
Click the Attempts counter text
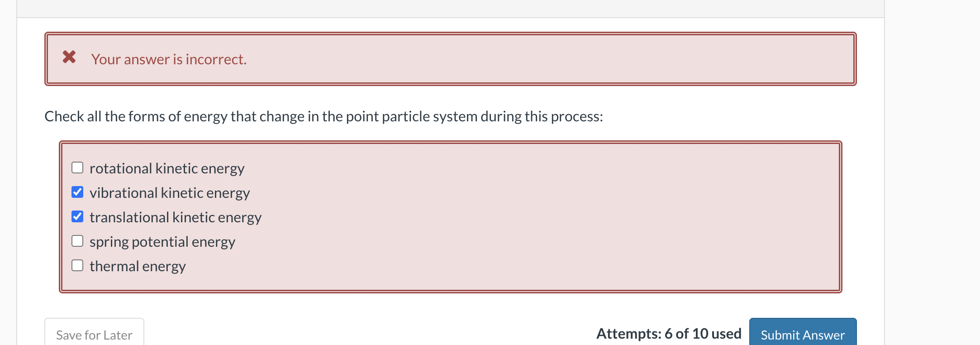tap(669, 333)
